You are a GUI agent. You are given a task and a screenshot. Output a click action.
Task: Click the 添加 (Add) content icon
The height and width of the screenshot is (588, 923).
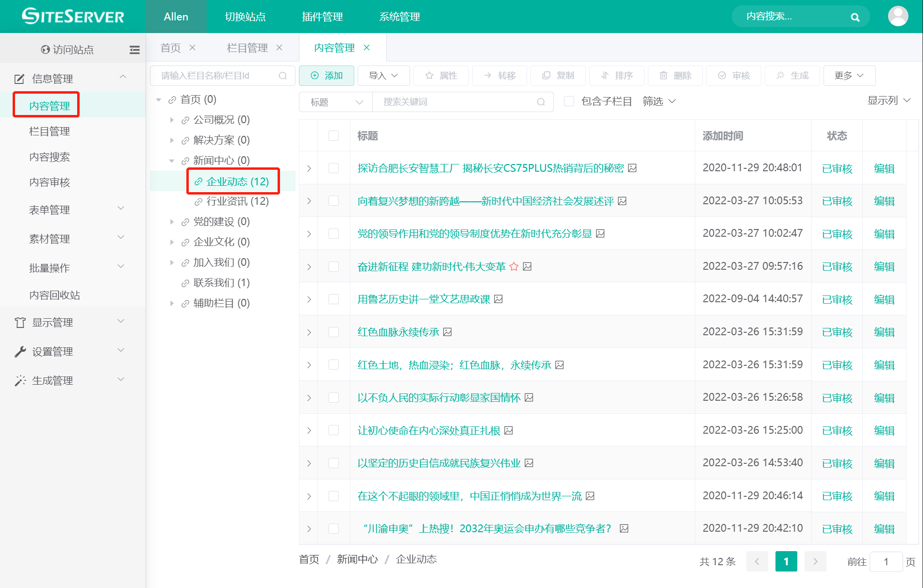(326, 76)
